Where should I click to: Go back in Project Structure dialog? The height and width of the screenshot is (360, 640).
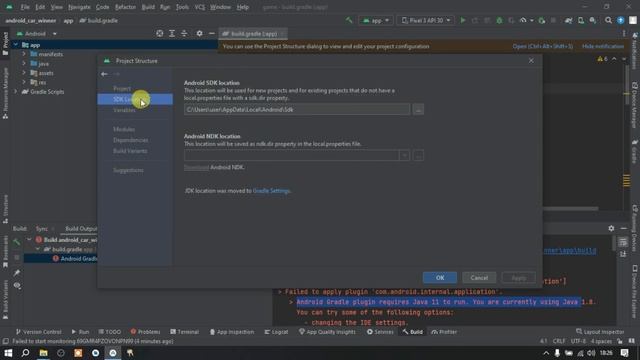point(104,74)
